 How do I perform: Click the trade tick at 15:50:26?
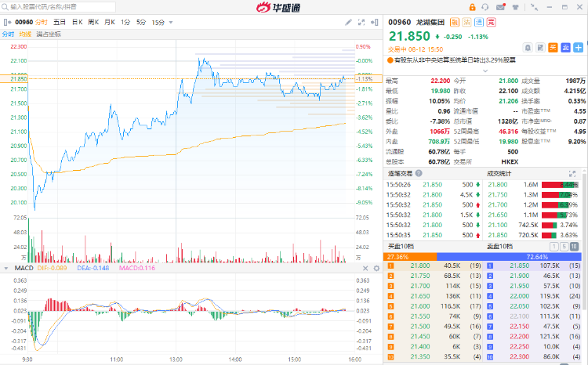coord(433,185)
